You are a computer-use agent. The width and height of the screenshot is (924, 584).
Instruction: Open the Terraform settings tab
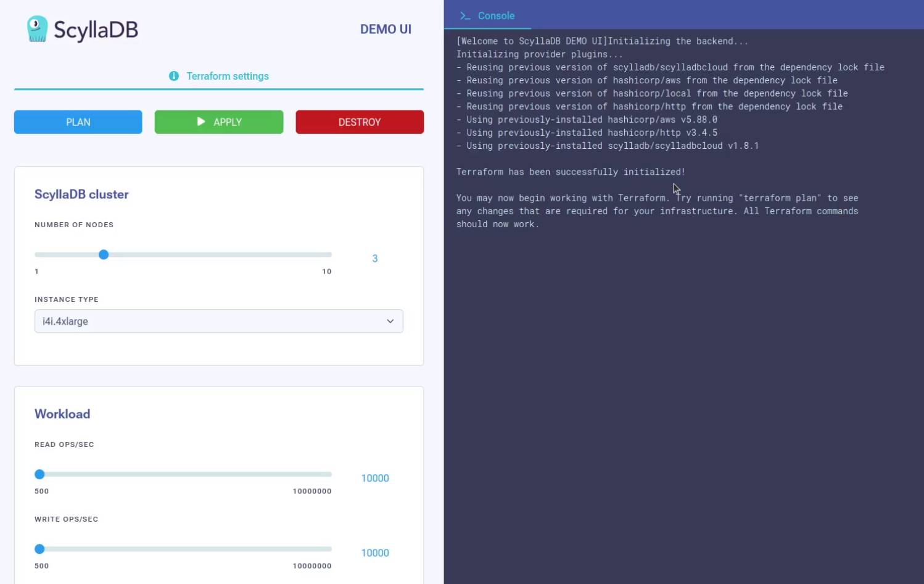pos(219,76)
